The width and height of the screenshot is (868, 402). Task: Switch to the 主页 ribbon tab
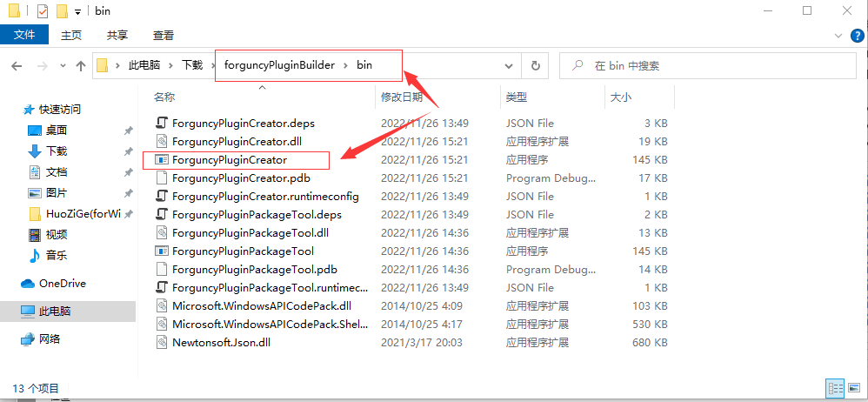(70, 35)
